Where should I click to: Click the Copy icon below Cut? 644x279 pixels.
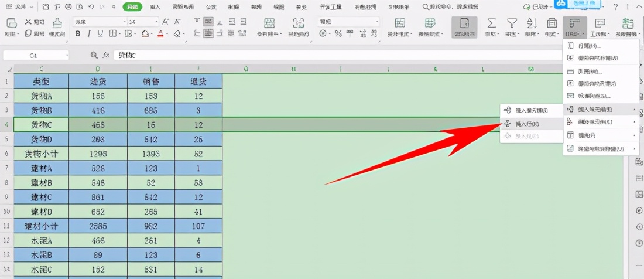pyautogui.click(x=28, y=33)
